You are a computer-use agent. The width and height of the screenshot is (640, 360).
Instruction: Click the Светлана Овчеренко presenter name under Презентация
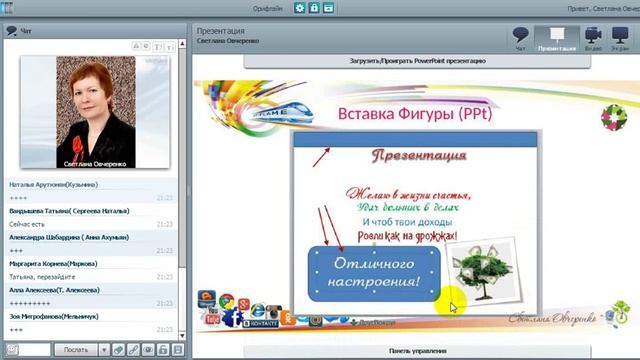tap(228, 41)
